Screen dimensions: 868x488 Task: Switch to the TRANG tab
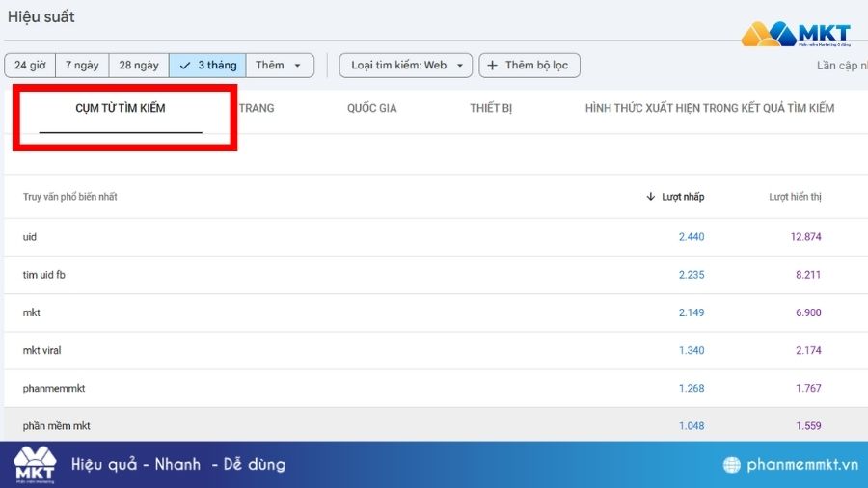(x=257, y=108)
